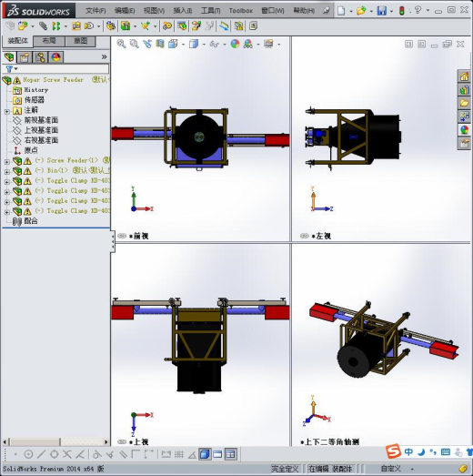Viewport: 473px width, 476px height.
Task: Open the 文件(F) menu
Action: (x=96, y=11)
